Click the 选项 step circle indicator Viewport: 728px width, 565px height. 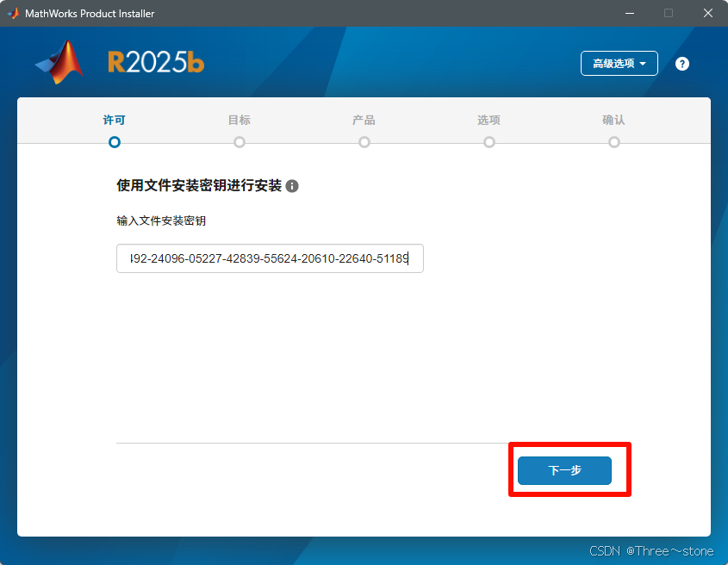tap(488, 142)
